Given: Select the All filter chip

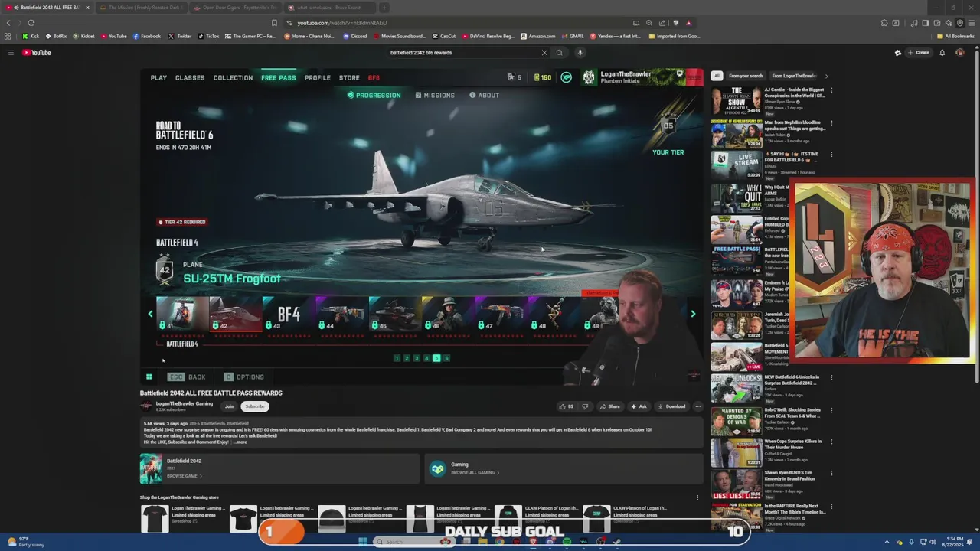Looking at the screenshot, I should coord(717,76).
